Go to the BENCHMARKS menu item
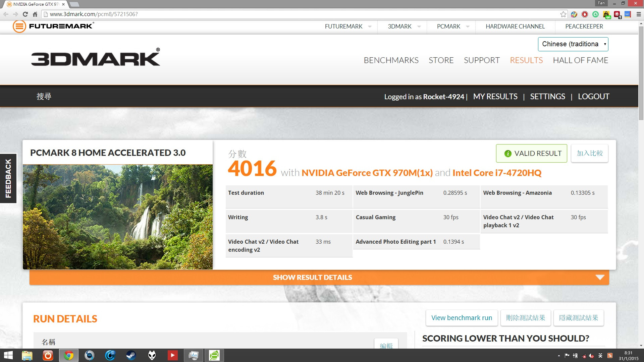This screenshot has width=644, height=362. coord(391,60)
